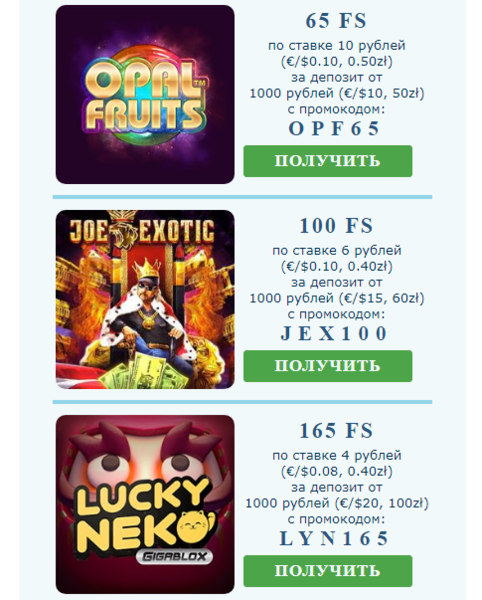Select the OPF65 promo code text
Screen dimensions: 482x600
point(334,129)
